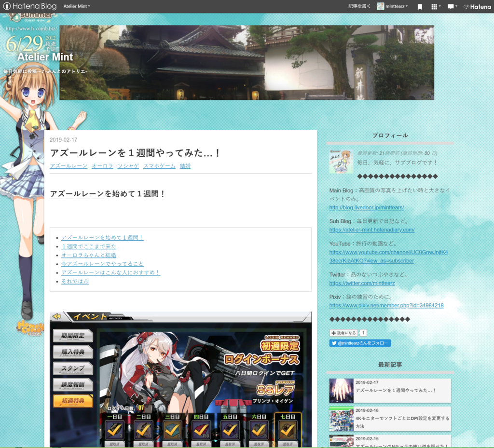Open the 2019-02-17 recent article thumbnail

[341, 391]
